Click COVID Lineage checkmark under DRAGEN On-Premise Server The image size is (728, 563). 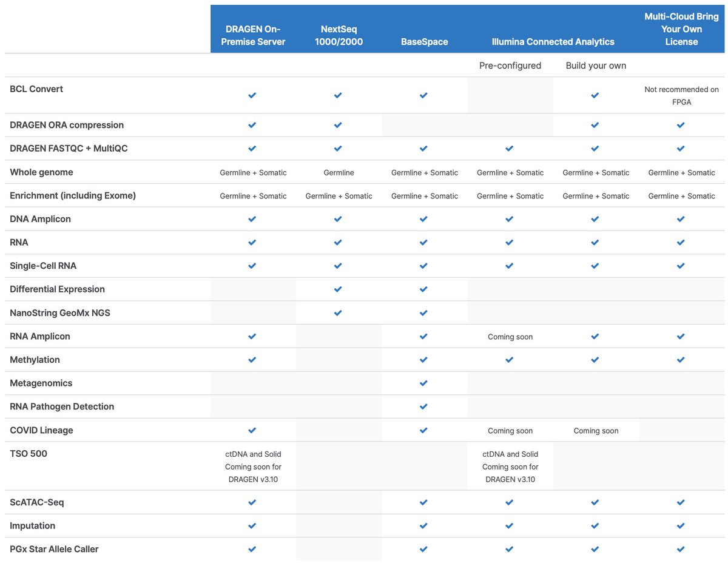tap(252, 430)
